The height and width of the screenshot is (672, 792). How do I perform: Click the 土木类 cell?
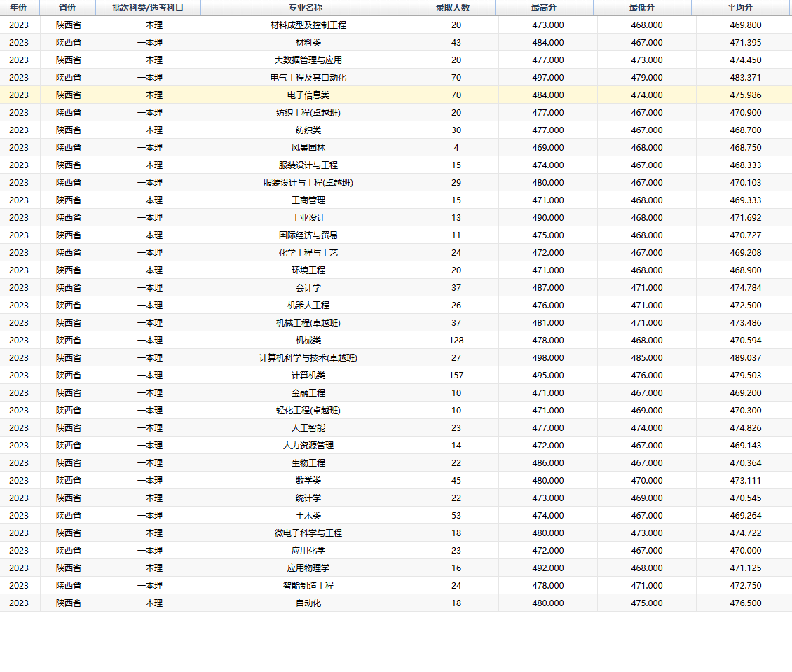[308, 515]
